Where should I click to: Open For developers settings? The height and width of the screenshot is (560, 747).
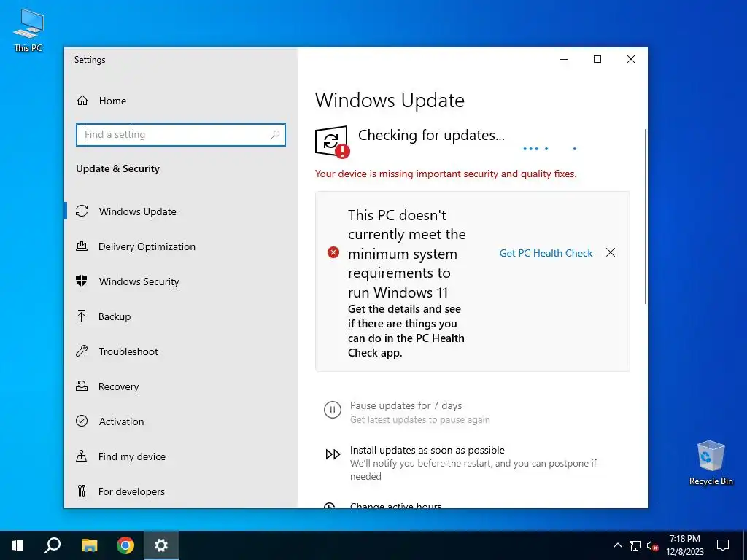point(181,491)
